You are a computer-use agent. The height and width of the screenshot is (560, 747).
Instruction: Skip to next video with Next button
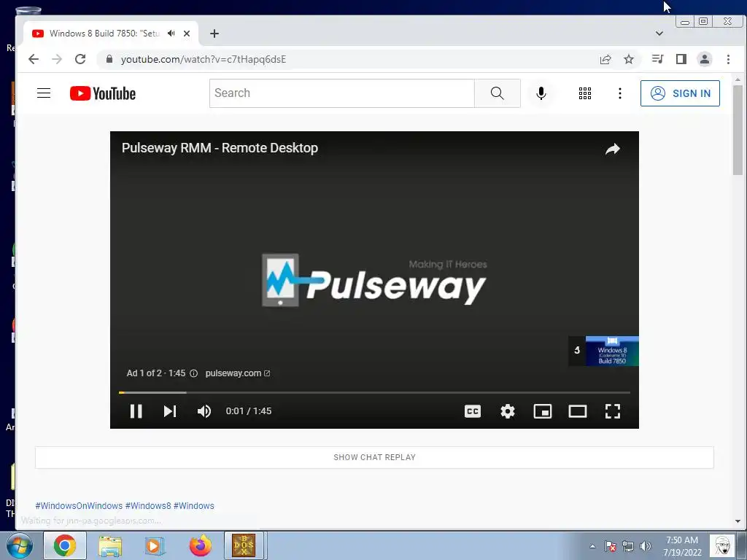[x=170, y=411]
